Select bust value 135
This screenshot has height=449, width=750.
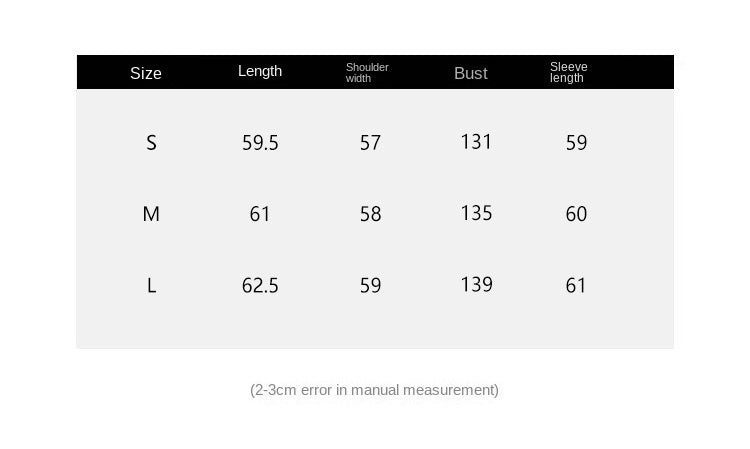pyautogui.click(x=476, y=213)
